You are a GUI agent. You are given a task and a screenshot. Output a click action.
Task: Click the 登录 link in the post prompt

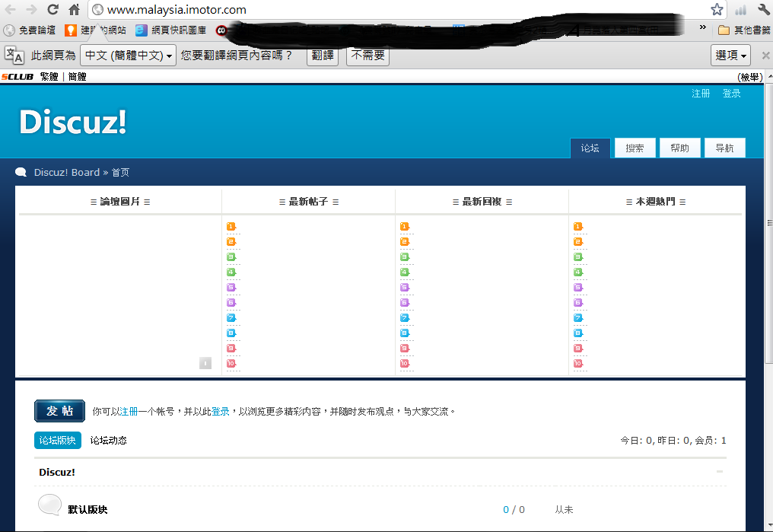click(x=221, y=411)
